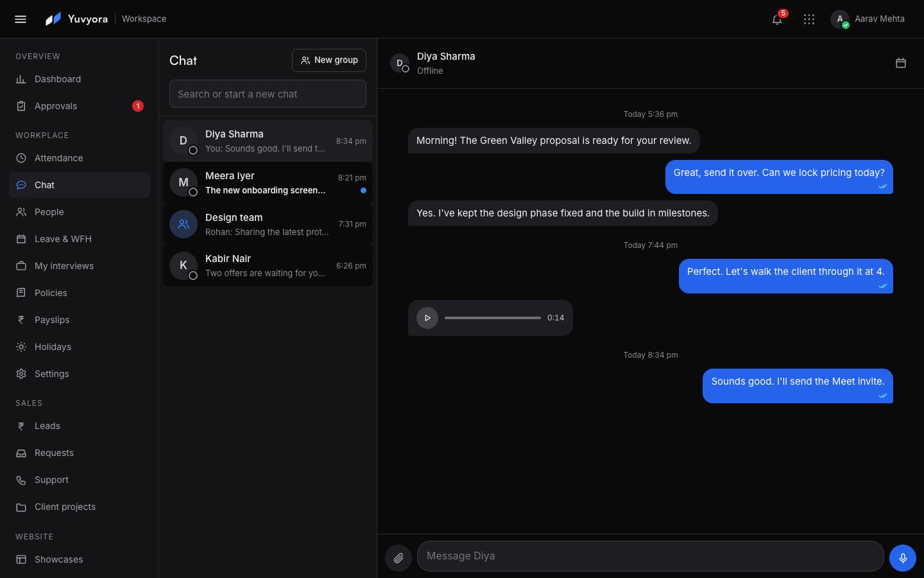Open Payslips in the sidebar
Screen dimensions: 924x578
tap(80, 320)
